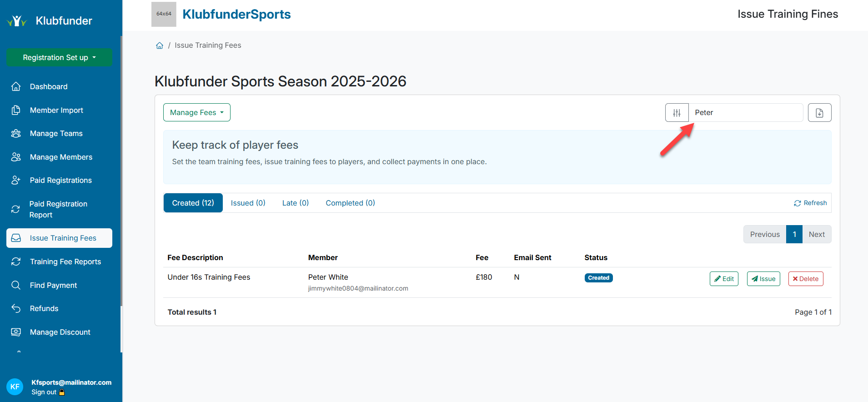Expand the Registration Set up dropdown
Viewport: 868px width, 402px height.
pos(59,57)
